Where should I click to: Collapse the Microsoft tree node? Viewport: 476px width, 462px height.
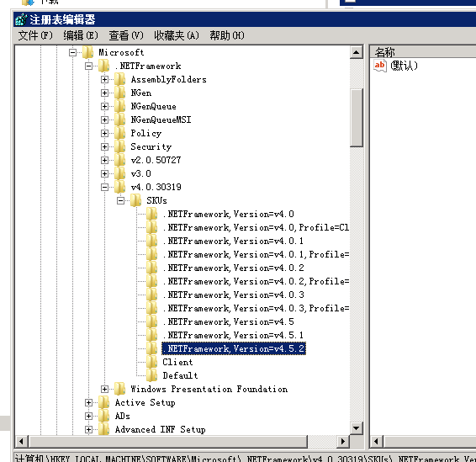pyautogui.click(x=72, y=52)
